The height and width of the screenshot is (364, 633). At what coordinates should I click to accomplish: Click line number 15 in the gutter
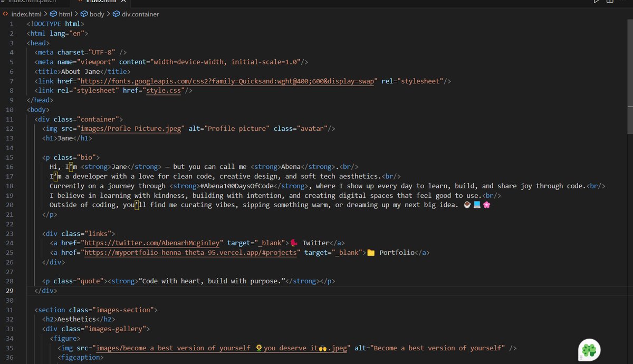point(9,157)
